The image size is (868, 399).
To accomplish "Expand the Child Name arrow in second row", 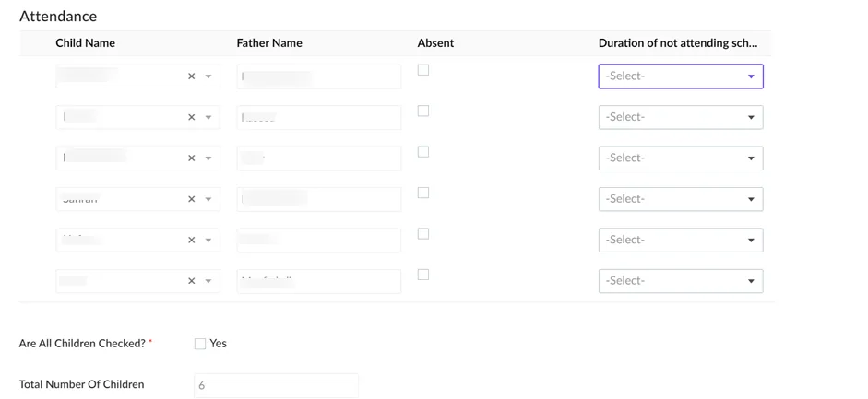I will tap(208, 117).
